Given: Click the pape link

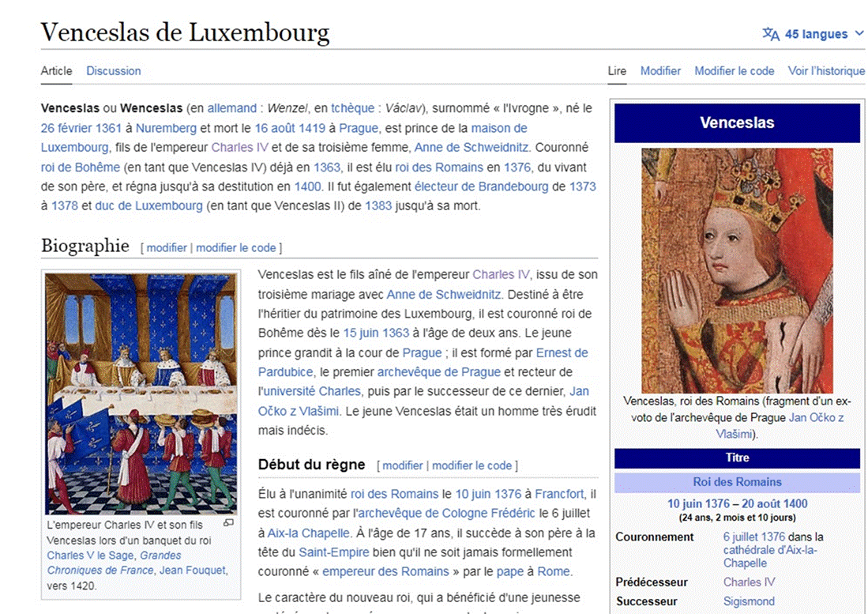Looking at the screenshot, I should (x=510, y=572).
